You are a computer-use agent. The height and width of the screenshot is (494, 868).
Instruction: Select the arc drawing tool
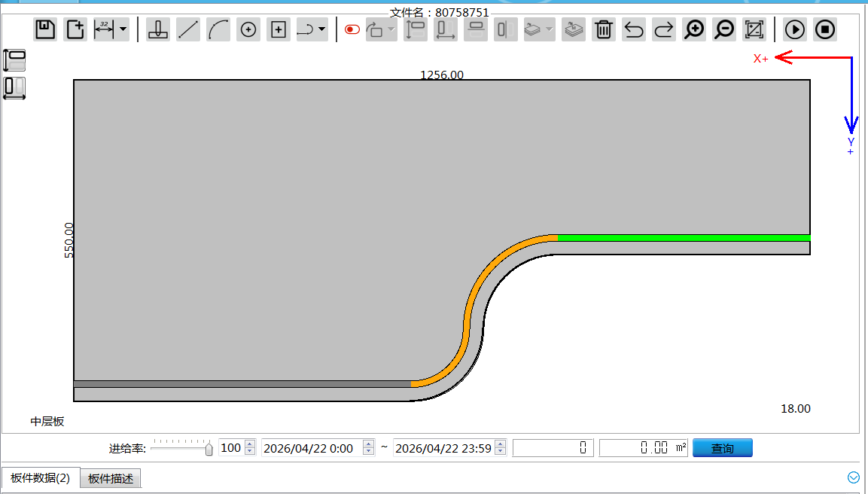tap(218, 29)
